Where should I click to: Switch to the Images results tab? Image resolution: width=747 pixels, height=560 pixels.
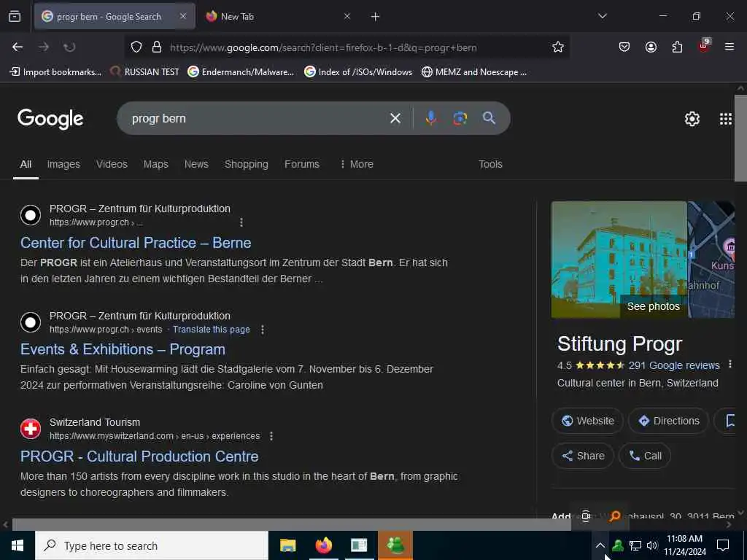[x=63, y=164]
